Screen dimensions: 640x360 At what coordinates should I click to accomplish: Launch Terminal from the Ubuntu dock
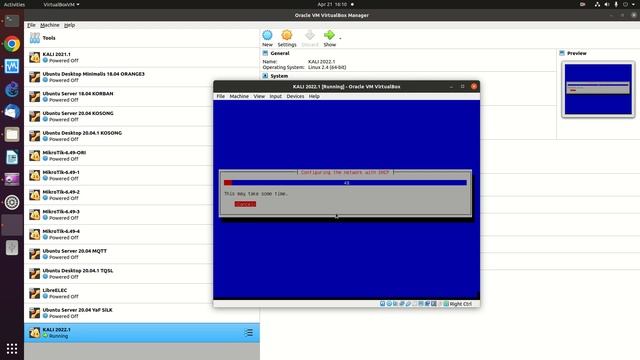click(x=12, y=21)
